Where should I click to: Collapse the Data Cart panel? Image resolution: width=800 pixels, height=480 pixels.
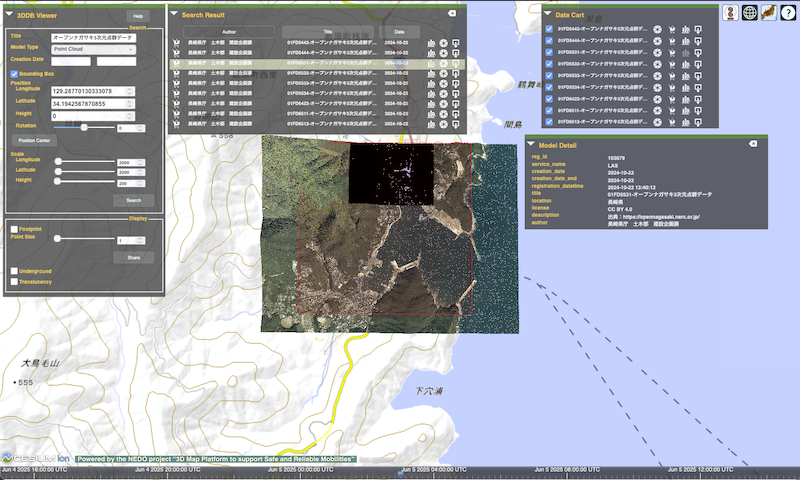(x=548, y=14)
